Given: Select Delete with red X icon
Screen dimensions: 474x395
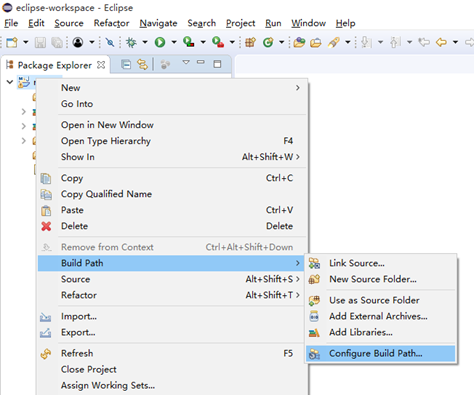Looking at the screenshot, I should coord(172,226).
